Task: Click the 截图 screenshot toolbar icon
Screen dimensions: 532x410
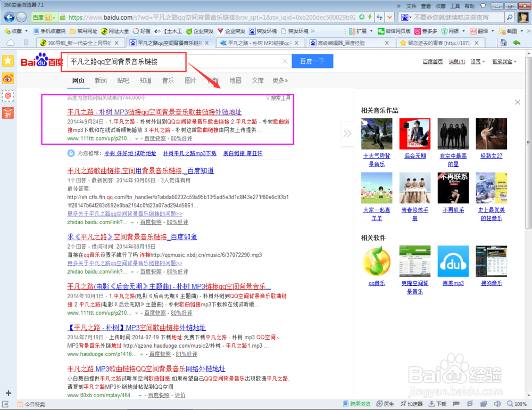Action: (x=508, y=31)
